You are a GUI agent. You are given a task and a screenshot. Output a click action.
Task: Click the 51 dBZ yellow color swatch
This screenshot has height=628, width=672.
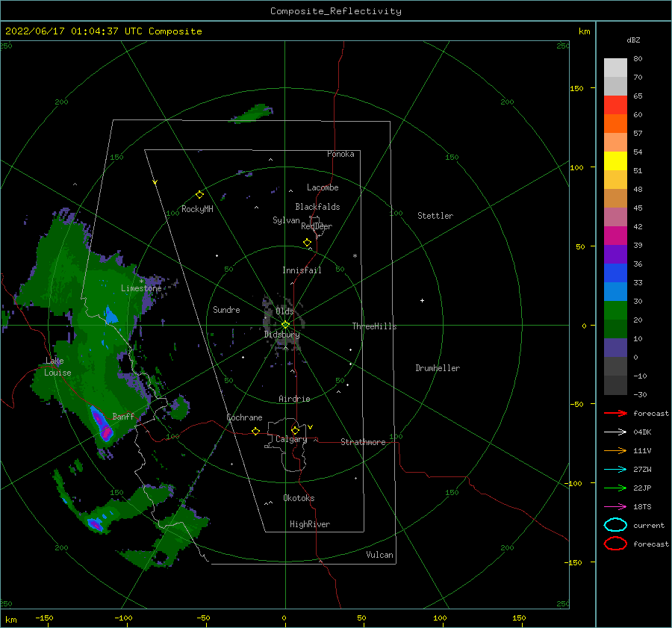pos(615,161)
